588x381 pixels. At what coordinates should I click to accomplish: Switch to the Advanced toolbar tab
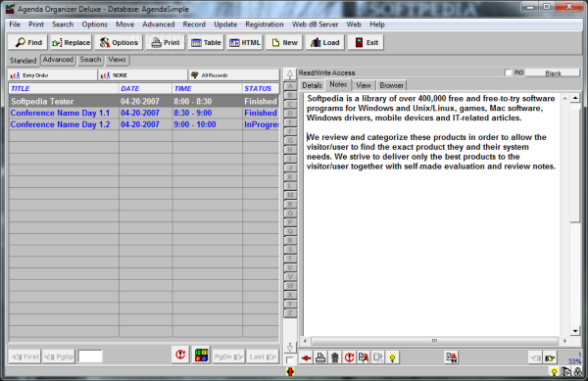58,60
